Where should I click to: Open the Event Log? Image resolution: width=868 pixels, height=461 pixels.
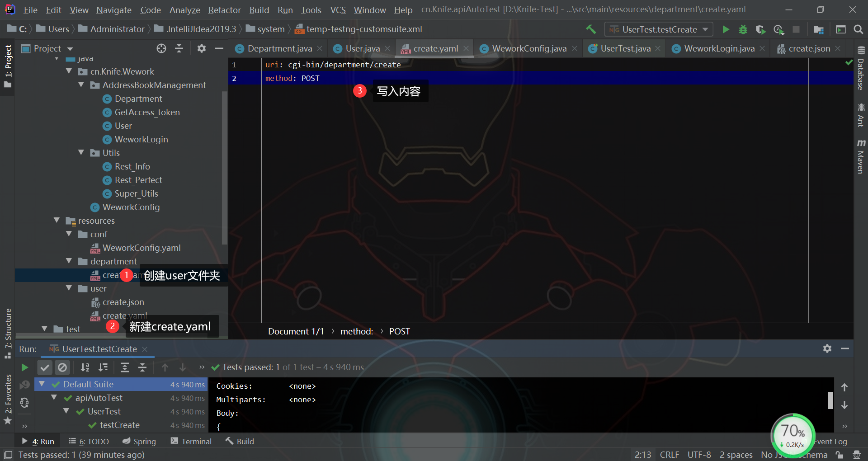click(830, 442)
